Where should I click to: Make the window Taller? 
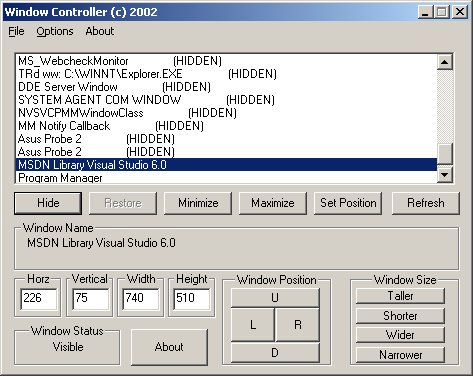(400, 296)
